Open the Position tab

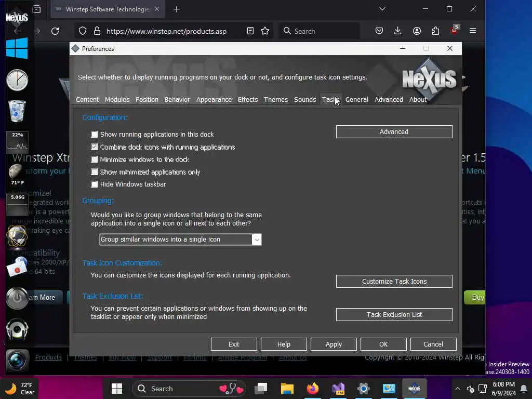tap(147, 99)
